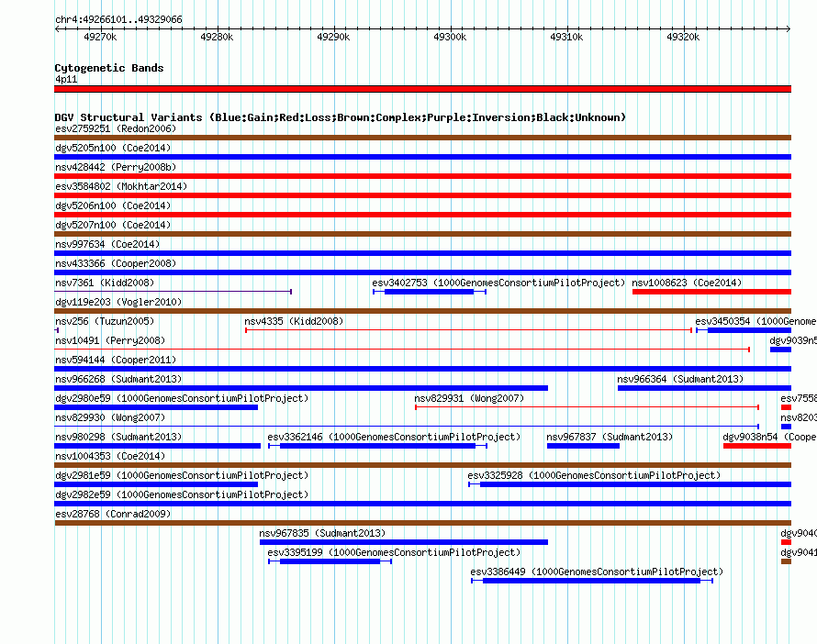Click the thin red line of nsv829931
The height and width of the screenshot is (644, 817).
pos(587,407)
